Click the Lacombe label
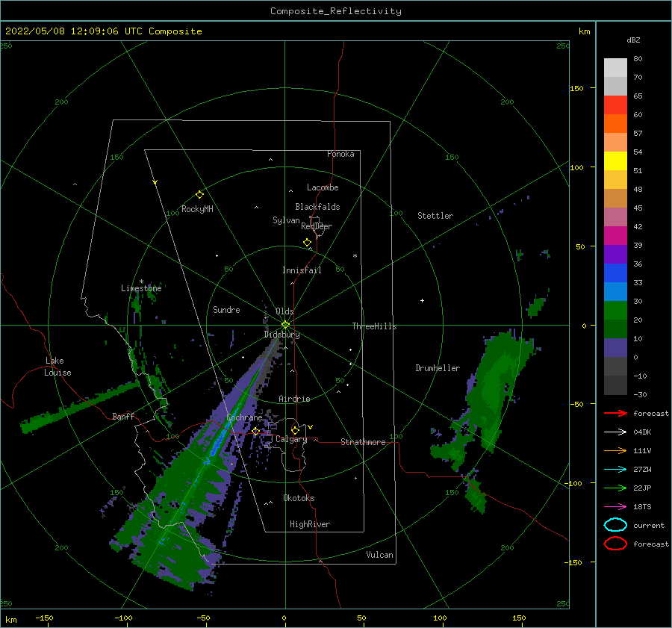The image size is (672, 628). 323,187
